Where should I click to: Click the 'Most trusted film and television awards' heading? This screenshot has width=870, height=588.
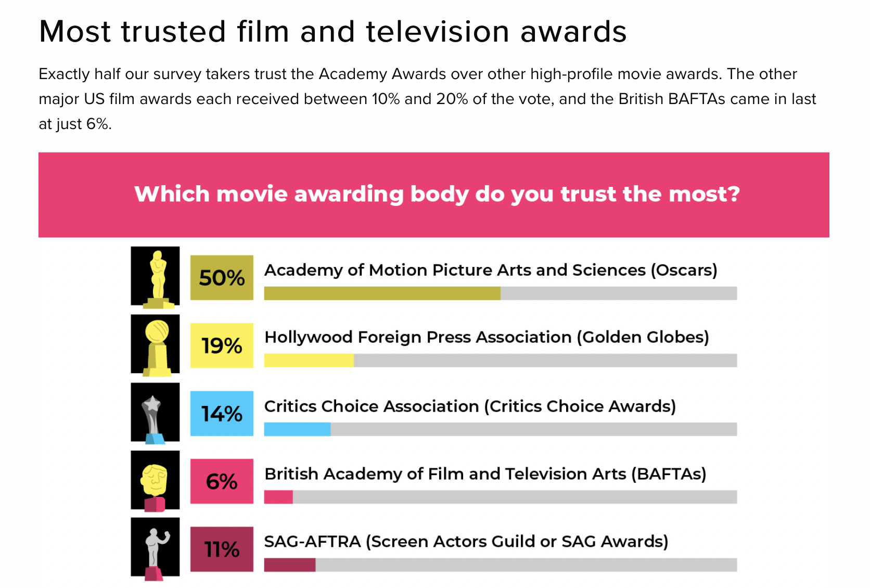[332, 31]
